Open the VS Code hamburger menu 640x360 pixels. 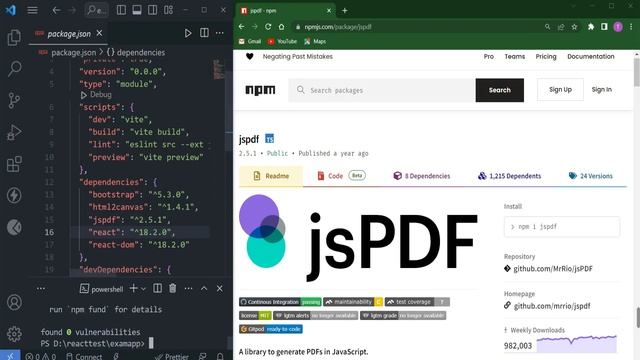(32, 10)
